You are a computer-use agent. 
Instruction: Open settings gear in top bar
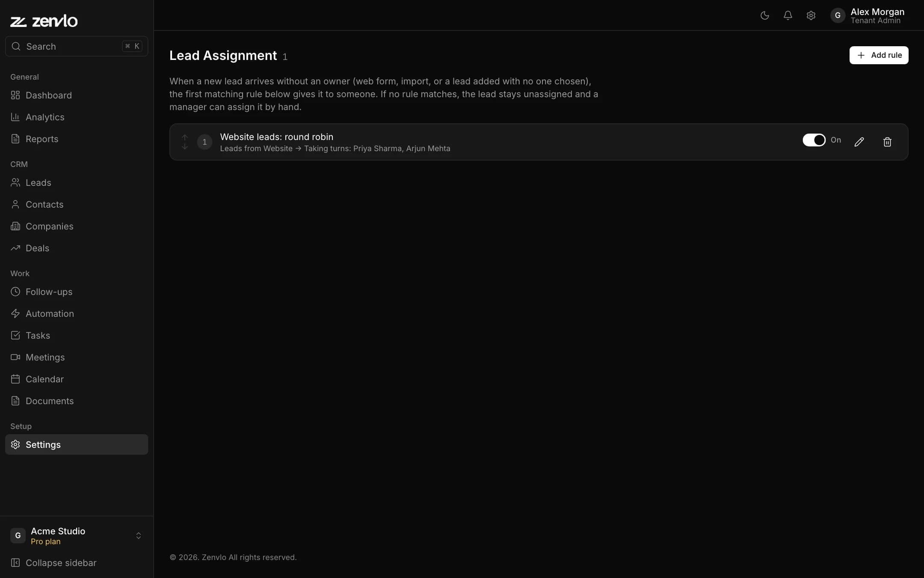(811, 15)
